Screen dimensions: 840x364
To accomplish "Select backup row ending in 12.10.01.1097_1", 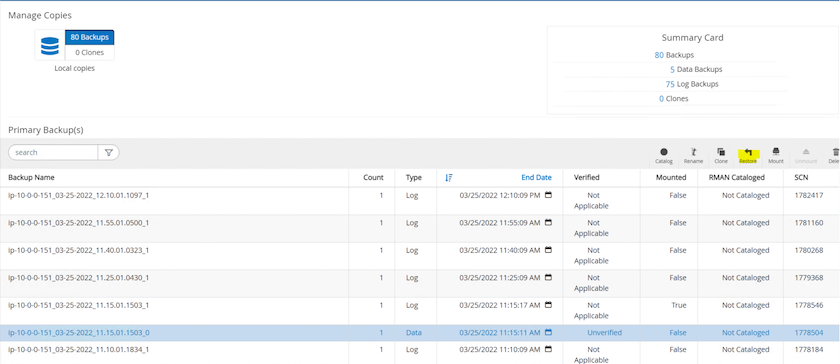I will click(x=420, y=201).
